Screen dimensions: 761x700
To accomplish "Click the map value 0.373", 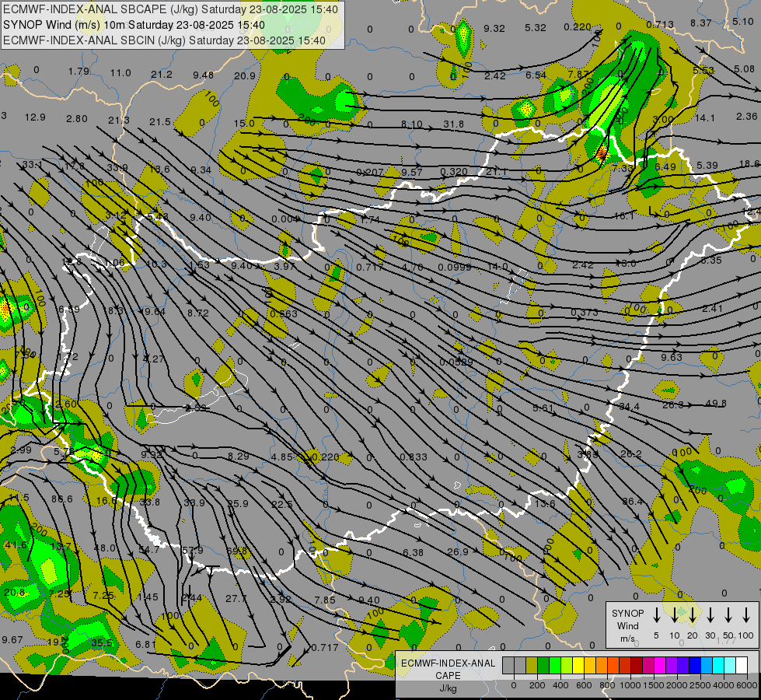I will click(x=585, y=313).
